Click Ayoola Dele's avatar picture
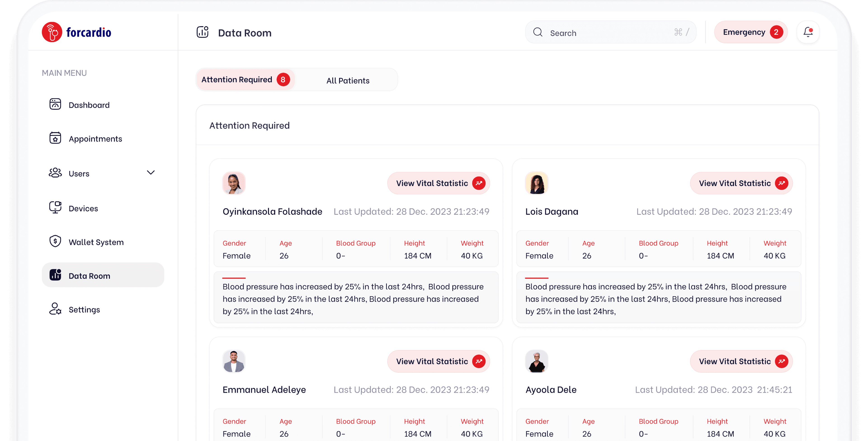The height and width of the screenshot is (441, 868). pyautogui.click(x=536, y=361)
